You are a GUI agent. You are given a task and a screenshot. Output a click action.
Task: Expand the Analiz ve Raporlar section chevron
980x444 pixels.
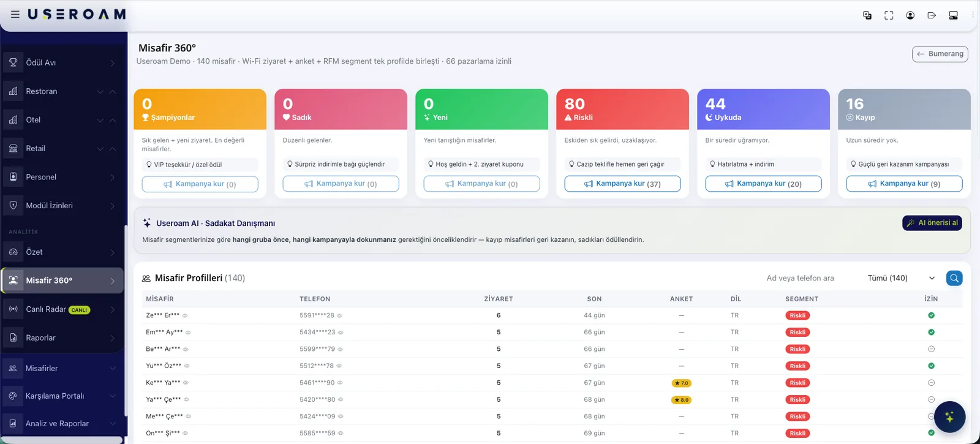pyautogui.click(x=113, y=423)
